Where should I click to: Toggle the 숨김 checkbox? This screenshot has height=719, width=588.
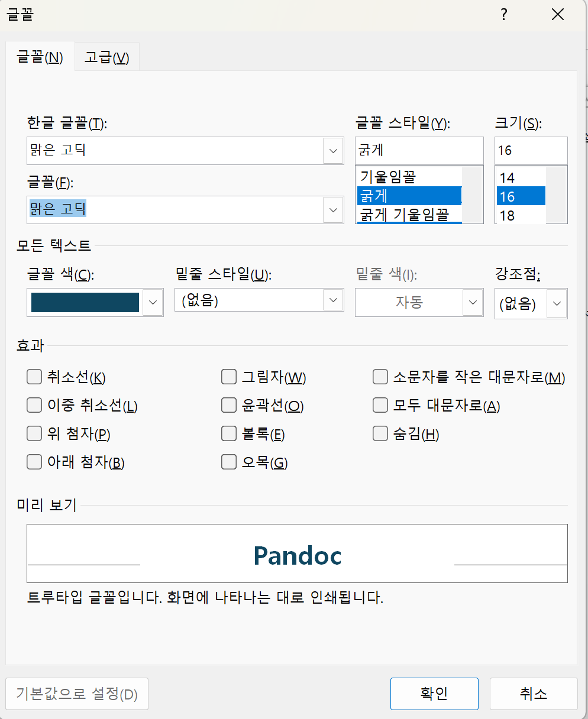[x=380, y=433]
